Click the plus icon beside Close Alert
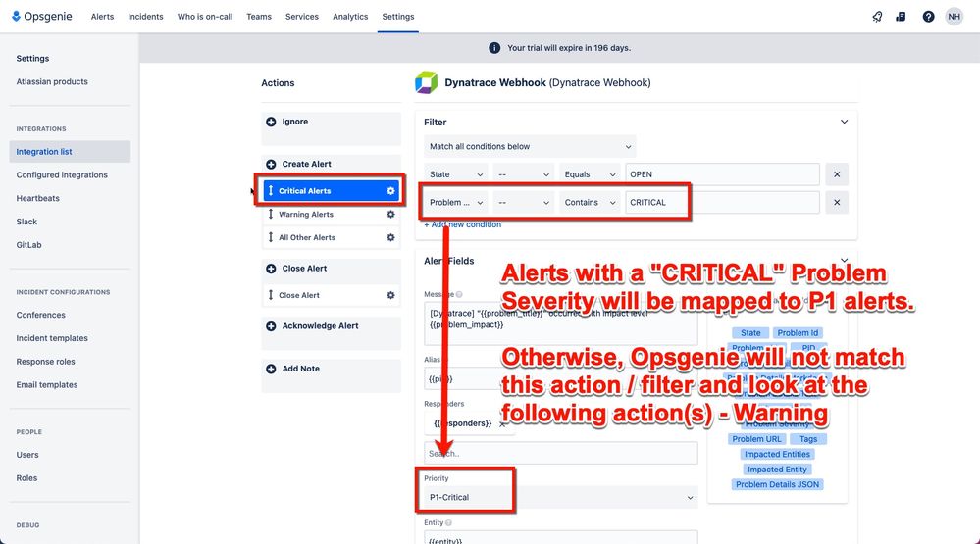980x544 pixels. click(x=271, y=269)
